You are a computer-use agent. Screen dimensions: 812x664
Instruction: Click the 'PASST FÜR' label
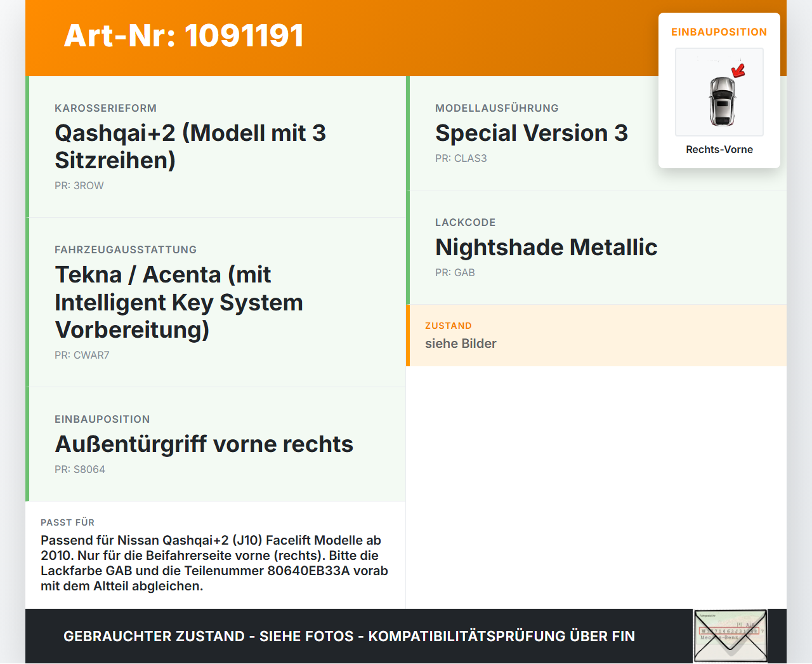tap(67, 522)
